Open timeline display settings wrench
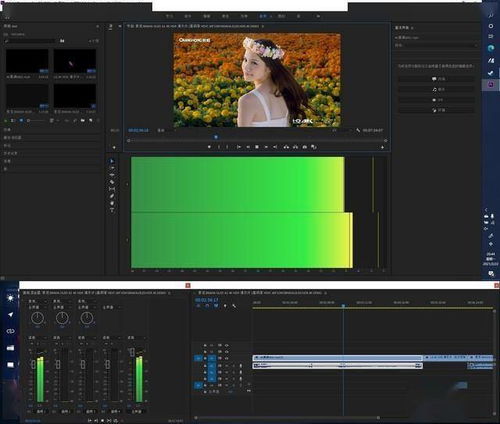Image resolution: width=500 pixels, height=424 pixels. pos(234,306)
